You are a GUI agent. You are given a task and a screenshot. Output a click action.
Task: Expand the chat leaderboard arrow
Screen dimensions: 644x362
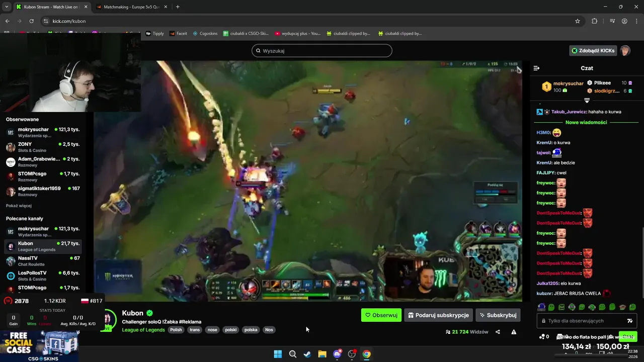tap(587, 101)
